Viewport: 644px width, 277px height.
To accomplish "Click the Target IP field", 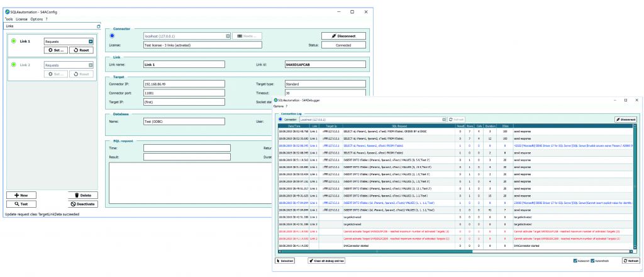I will point(184,101).
